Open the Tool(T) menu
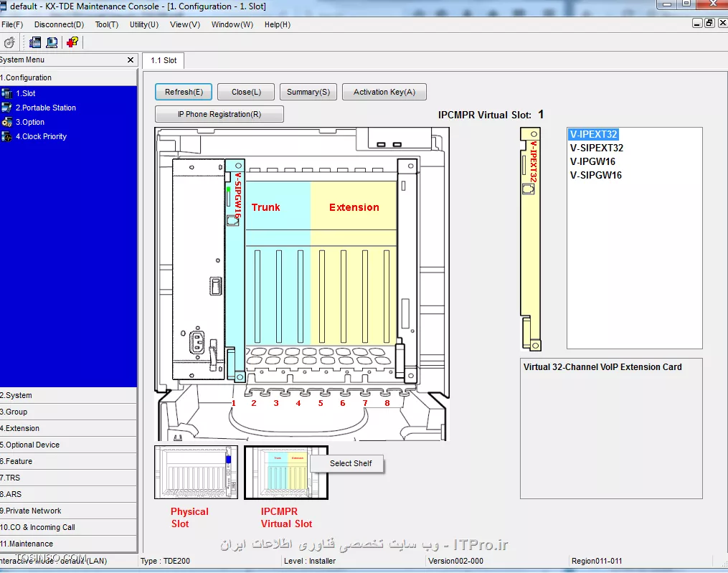The width and height of the screenshot is (728, 573). [x=107, y=24]
